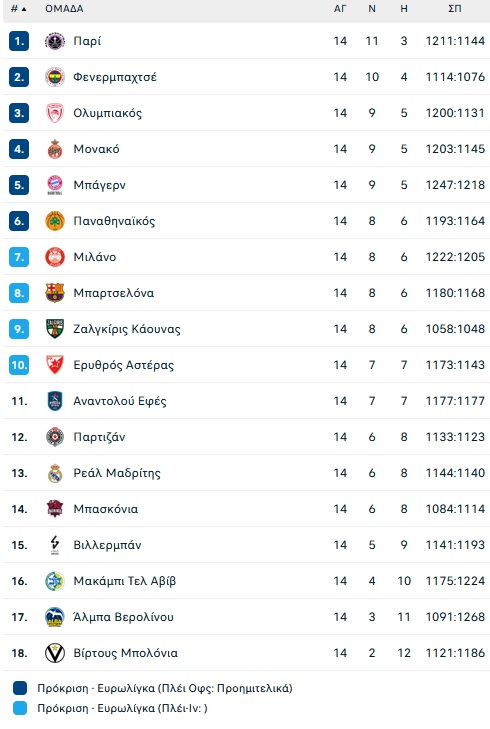Image resolution: width=490 pixels, height=729 pixels.
Task: Sort table by the # rank column
Action: (18, 8)
